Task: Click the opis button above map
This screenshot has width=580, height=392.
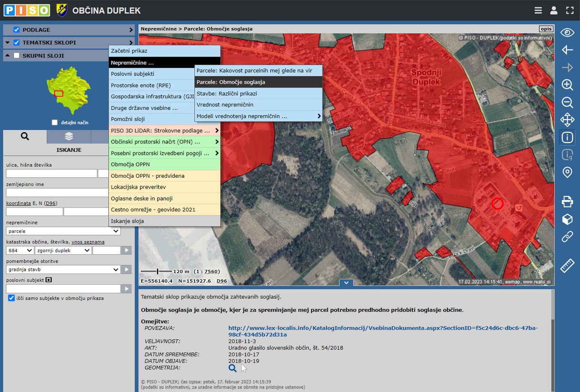Action: point(546,29)
